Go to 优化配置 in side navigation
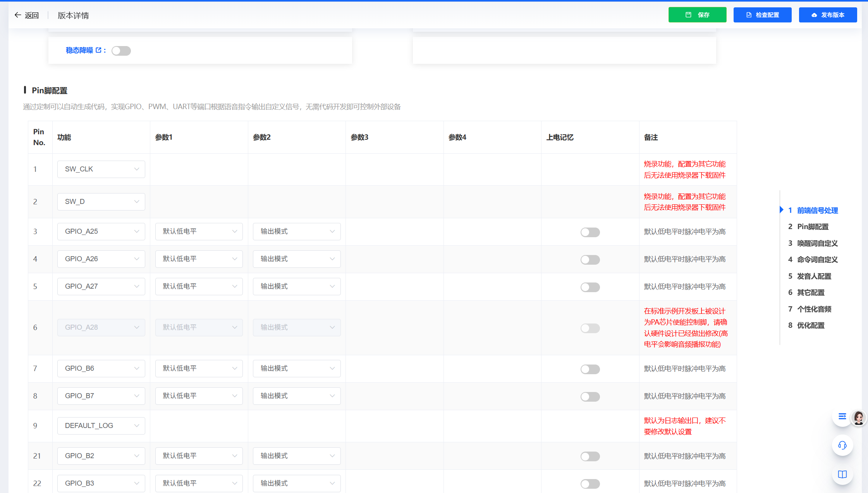The height and width of the screenshot is (493, 868). point(811,325)
